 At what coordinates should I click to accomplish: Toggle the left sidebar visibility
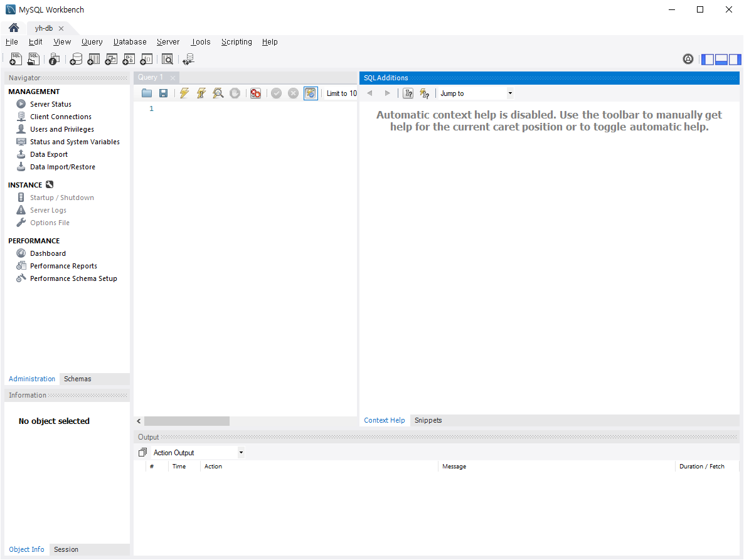[x=708, y=60]
